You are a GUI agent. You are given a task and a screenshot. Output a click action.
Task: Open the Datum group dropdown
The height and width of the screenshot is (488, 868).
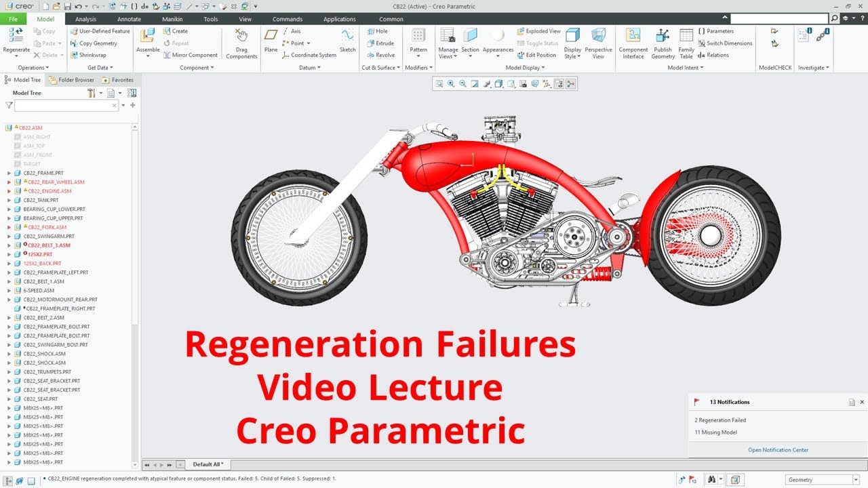(x=311, y=68)
